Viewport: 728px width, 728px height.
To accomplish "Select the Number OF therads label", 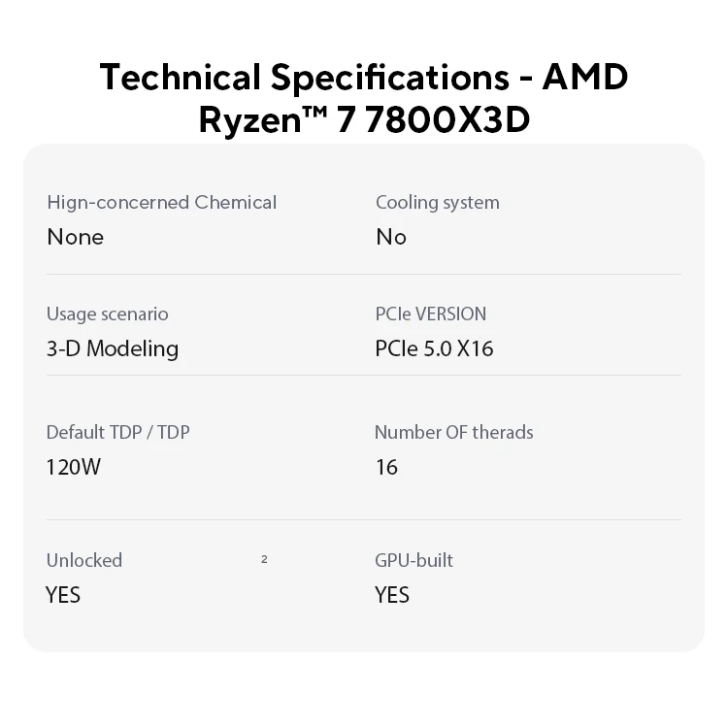I will point(453,432).
